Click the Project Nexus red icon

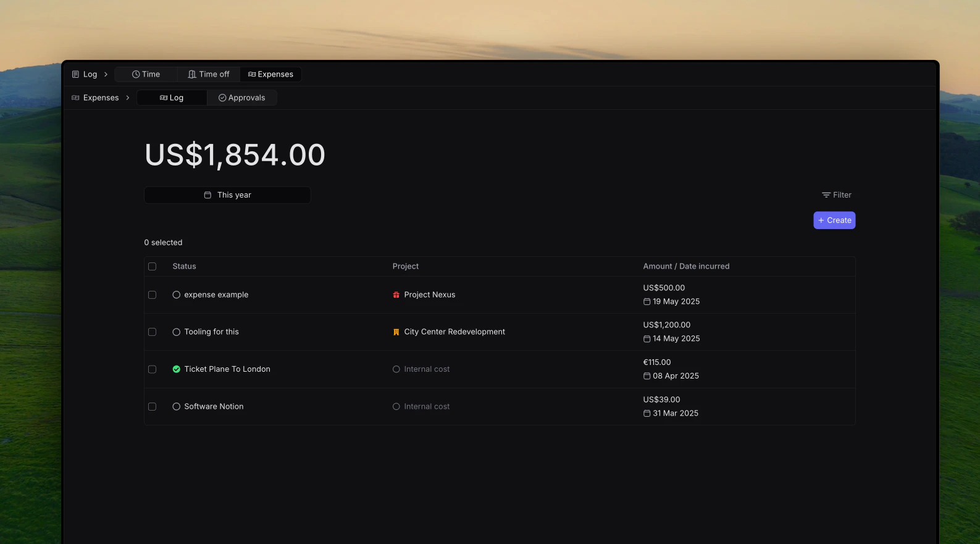pos(396,295)
